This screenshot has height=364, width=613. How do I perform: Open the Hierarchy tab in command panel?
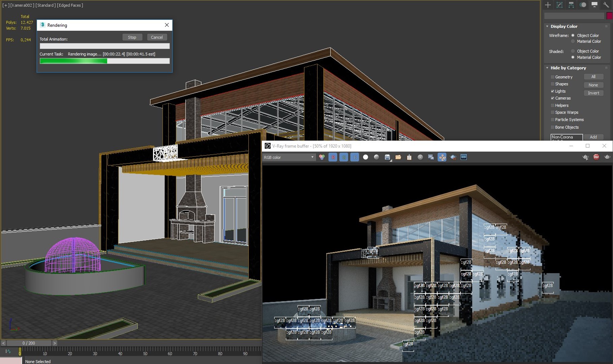click(571, 5)
